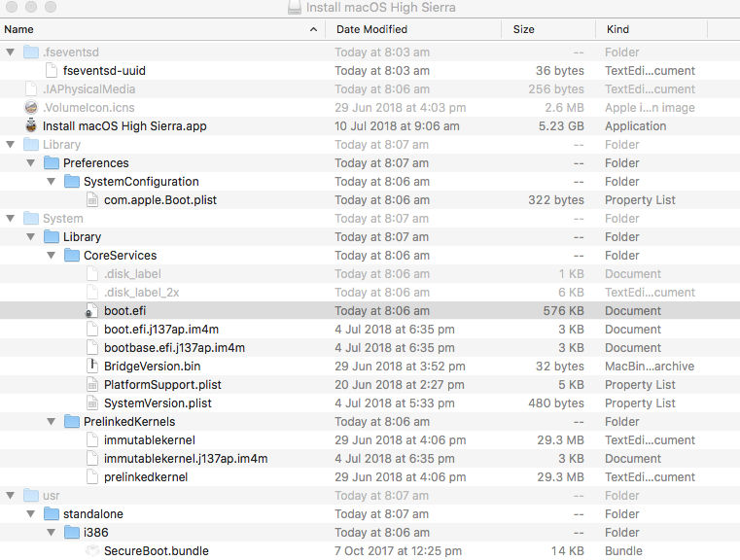Click the file name 'PlatformSupport.plist'
740x560 pixels.
[x=162, y=384]
